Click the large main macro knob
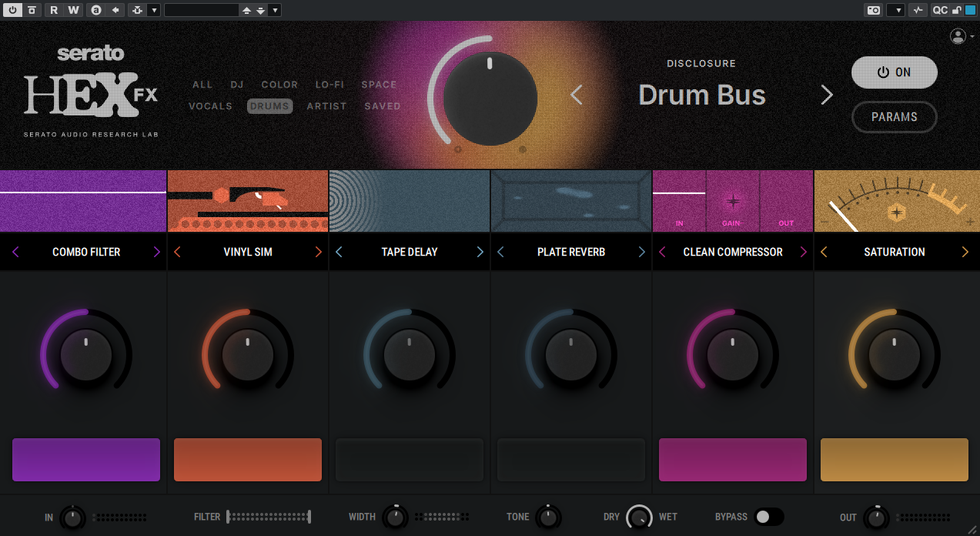Image resolution: width=980 pixels, height=536 pixels. (x=490, y=99)
